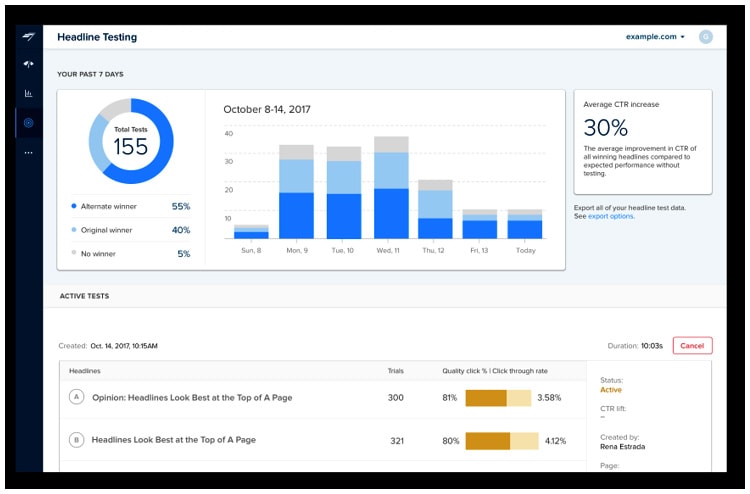Viewport: 750px width, 494px height.
Task: Select headline variant A circle
Action: (77, 397)
